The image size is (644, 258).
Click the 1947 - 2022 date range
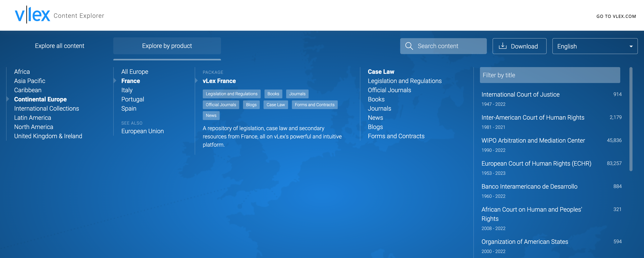tap(493, 104)
